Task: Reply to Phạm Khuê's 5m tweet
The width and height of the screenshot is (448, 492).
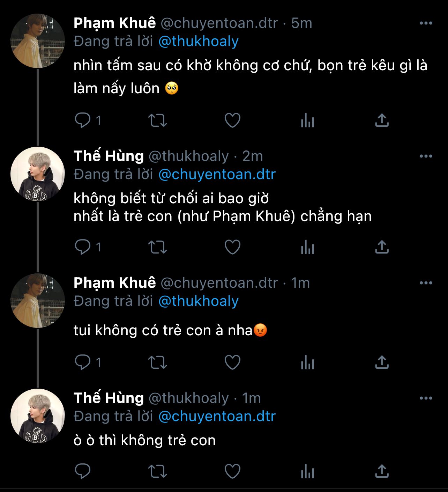Action: (83, 120)
